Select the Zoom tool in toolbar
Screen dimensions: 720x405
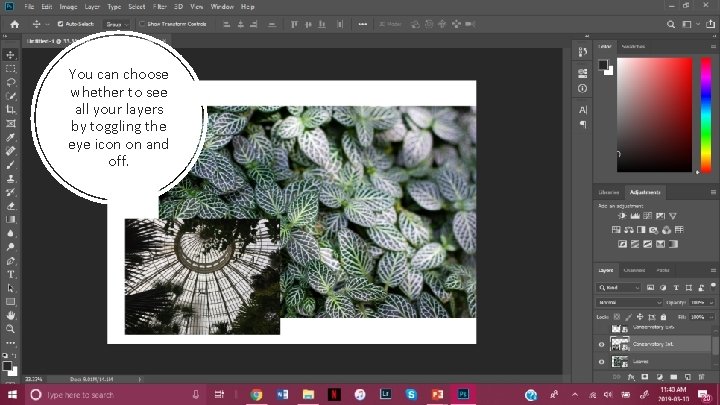[x=10, y=329]
